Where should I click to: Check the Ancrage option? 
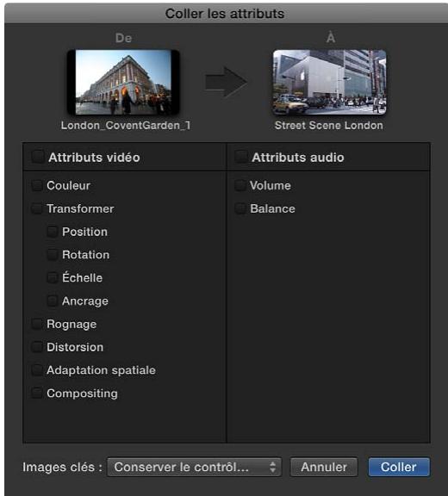pos(53,301)
